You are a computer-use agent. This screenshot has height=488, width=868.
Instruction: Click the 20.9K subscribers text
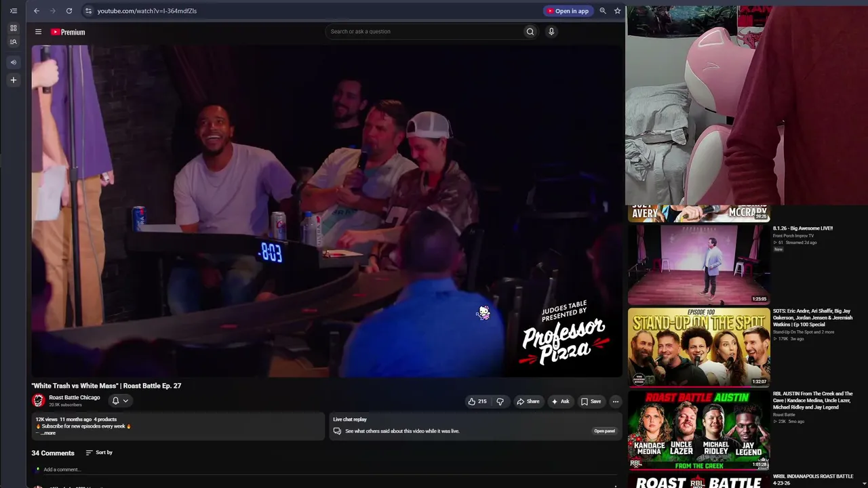pyautogui.click(x=65, y=405)
